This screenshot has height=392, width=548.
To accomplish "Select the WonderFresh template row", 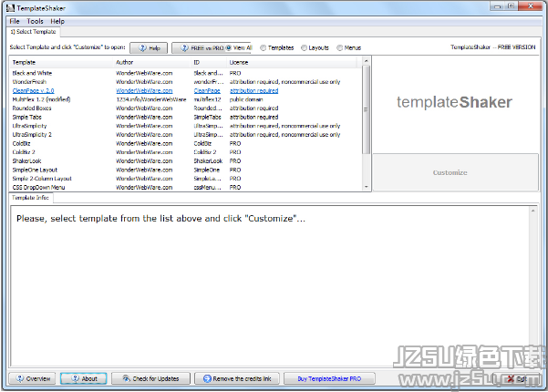I will coord(186,82).
